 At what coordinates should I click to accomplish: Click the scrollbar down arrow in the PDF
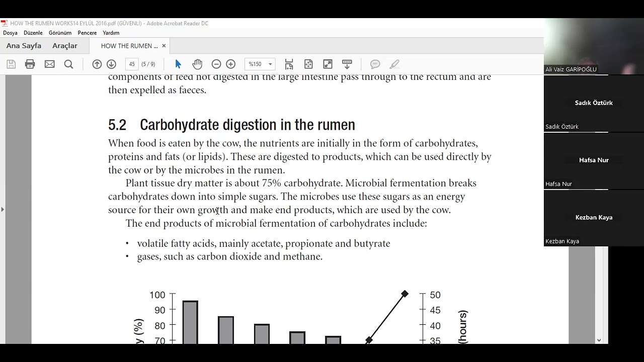[x=599, y=340]
